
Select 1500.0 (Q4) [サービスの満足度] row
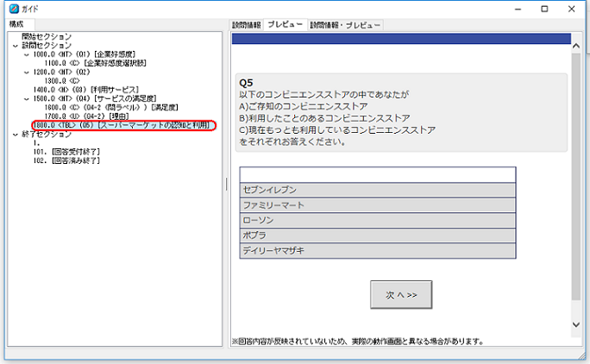coord(95,98)
